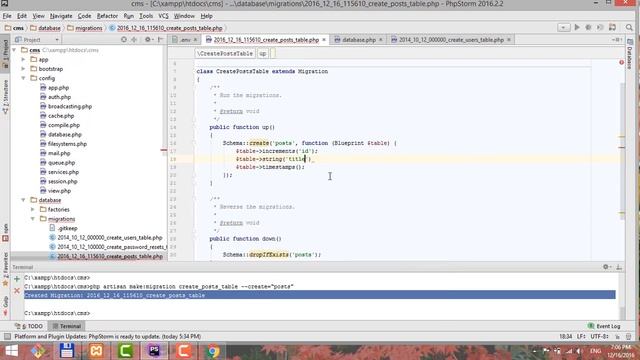Close terminal session with red X icon

(x=17, y=291)
